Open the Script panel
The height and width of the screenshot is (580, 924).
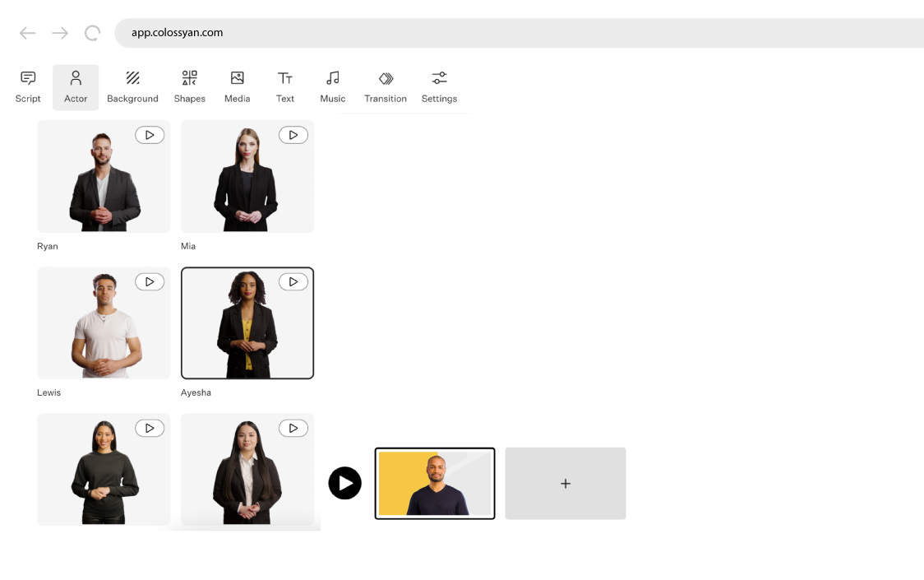click(27, 86)
